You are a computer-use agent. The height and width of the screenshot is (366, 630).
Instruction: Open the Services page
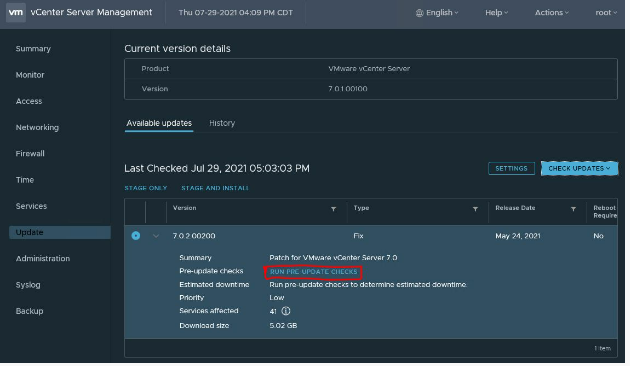[31, 206]
